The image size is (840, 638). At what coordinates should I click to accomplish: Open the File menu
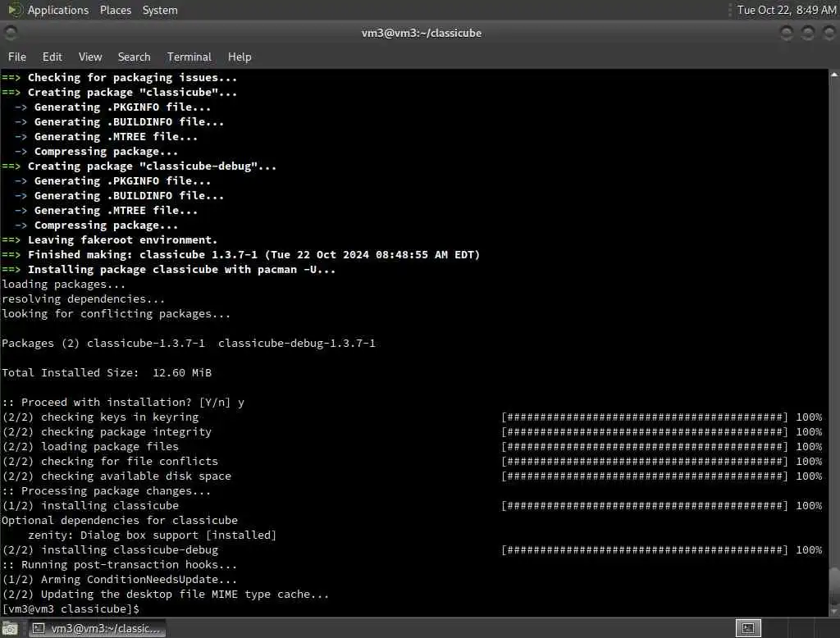[x=17, y=57]
